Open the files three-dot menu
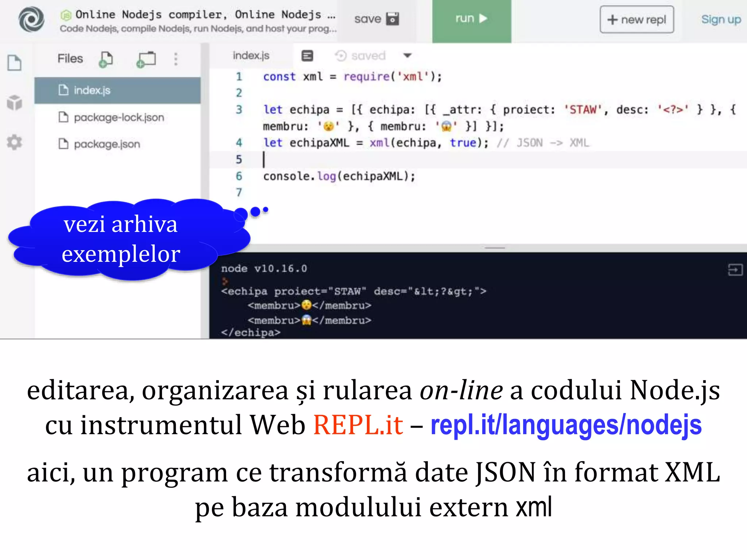The image size is (747, 560). point(176,59)
